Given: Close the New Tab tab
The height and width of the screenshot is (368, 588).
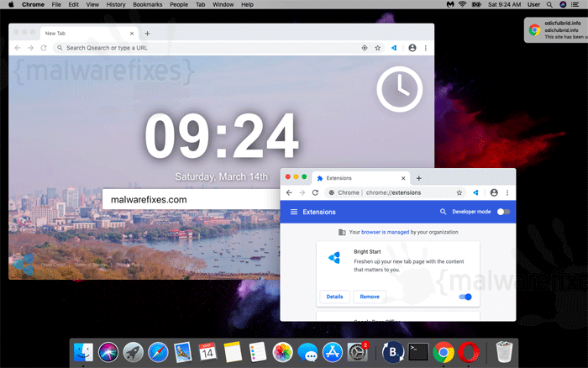Looking at the screenshot, I should (x=132, y=34).
